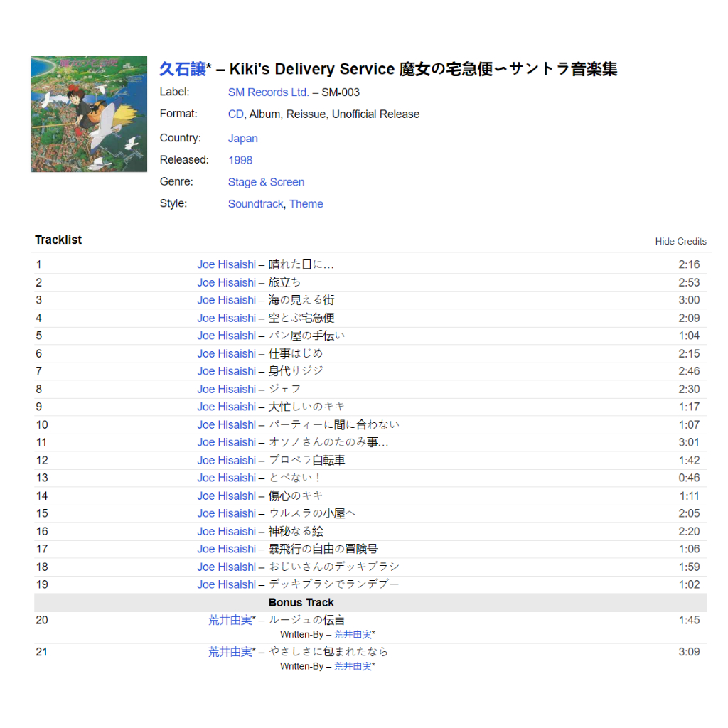Open Joe Hisaishi link on track 17
The image size is (728, 728).
click(227, 548)
